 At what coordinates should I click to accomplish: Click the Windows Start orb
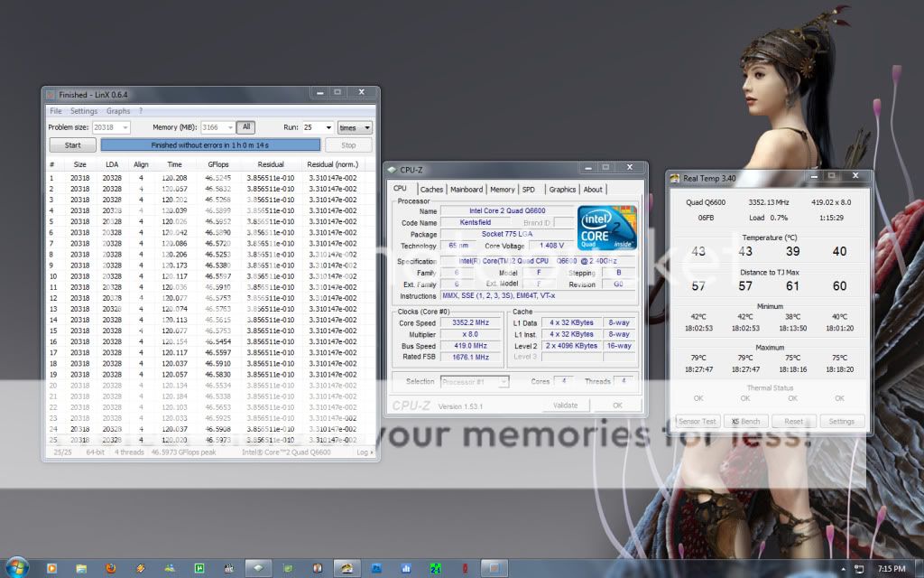click(x=16, y=567)
